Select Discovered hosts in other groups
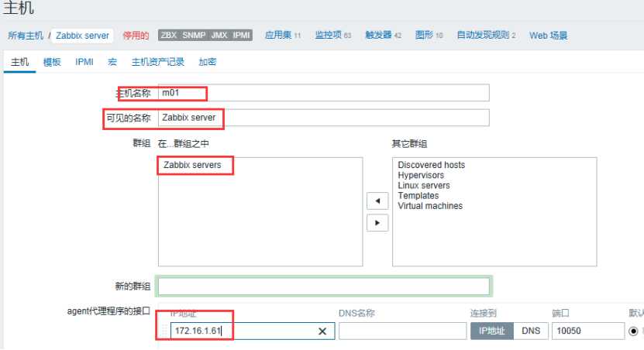The height and width of the screenshot is (350, 644). [431, 165]
